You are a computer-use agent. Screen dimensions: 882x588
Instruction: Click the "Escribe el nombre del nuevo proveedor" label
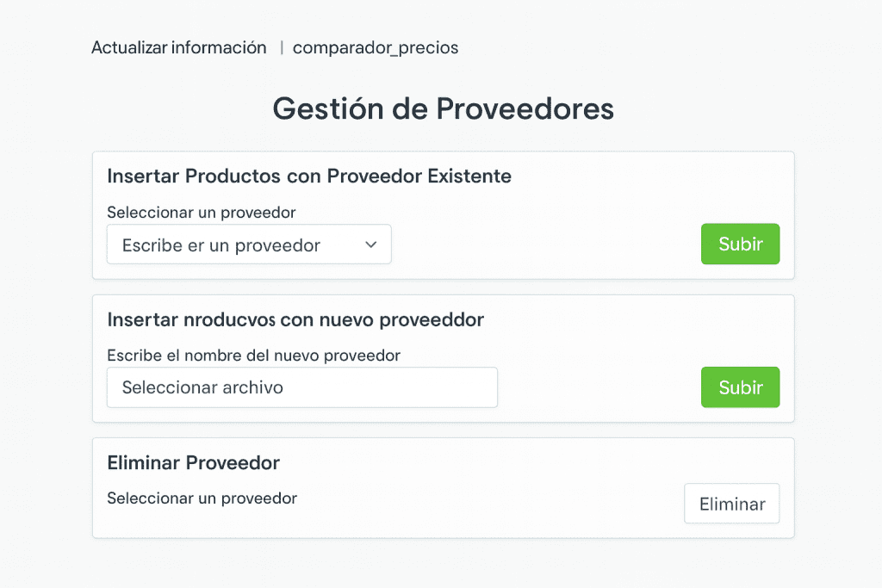point(253,355)
